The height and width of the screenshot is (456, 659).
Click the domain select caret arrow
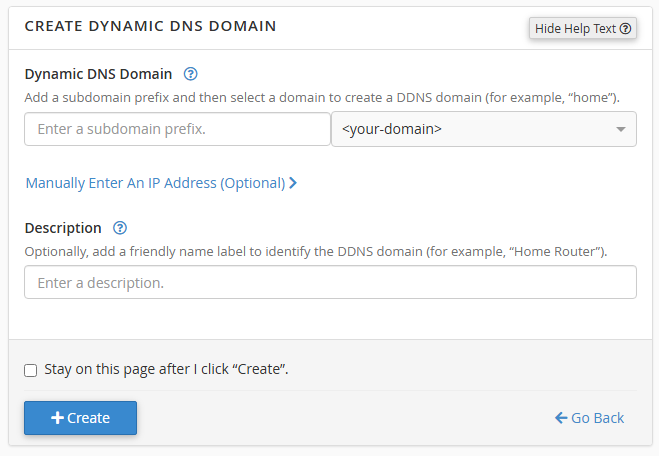tap(620, 130)
